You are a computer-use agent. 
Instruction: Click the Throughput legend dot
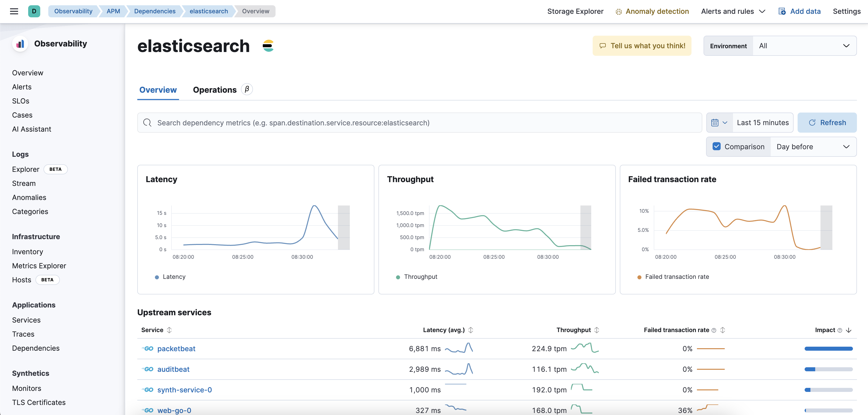398,277
